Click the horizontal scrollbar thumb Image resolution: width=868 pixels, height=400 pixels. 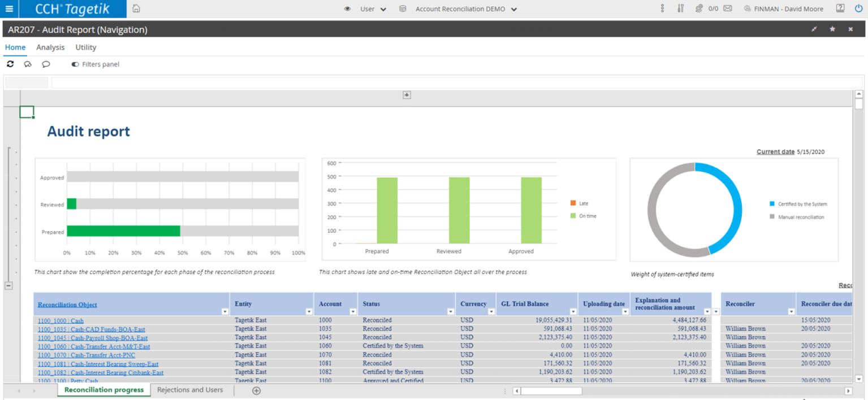551,391
